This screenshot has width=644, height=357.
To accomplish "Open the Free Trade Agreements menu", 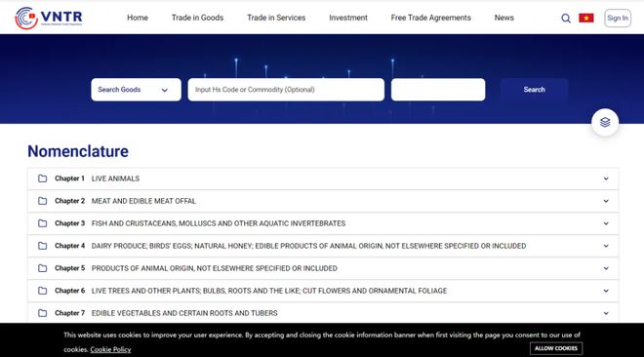I will pos(431,18).
